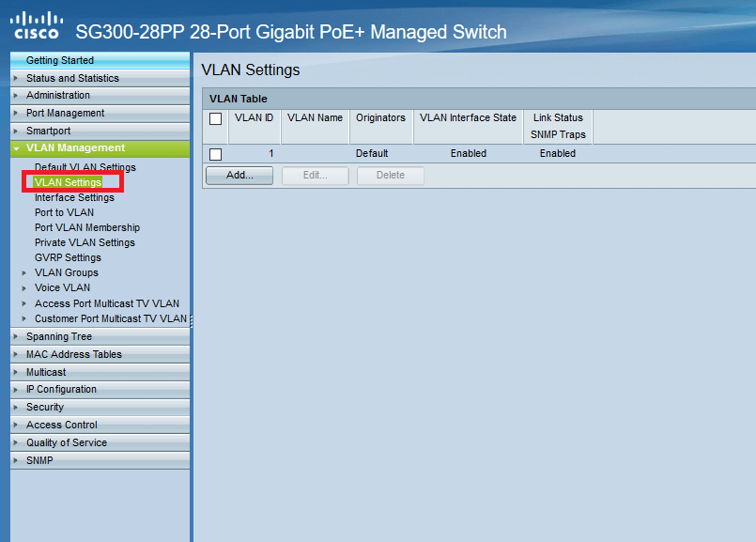Click the VLAN Settings page heading
The image size is (756, 542).
251,70
